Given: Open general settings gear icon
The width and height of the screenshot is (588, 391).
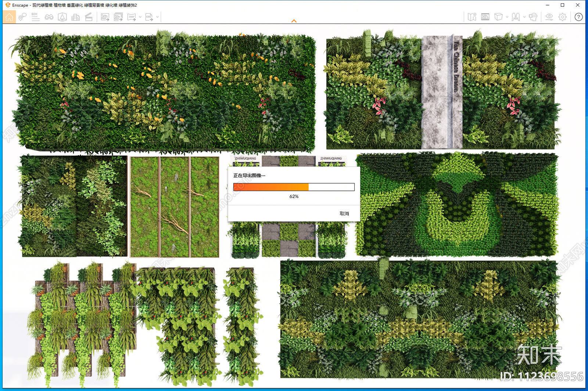Looking at the screenshot, I should tap(562, 17).
